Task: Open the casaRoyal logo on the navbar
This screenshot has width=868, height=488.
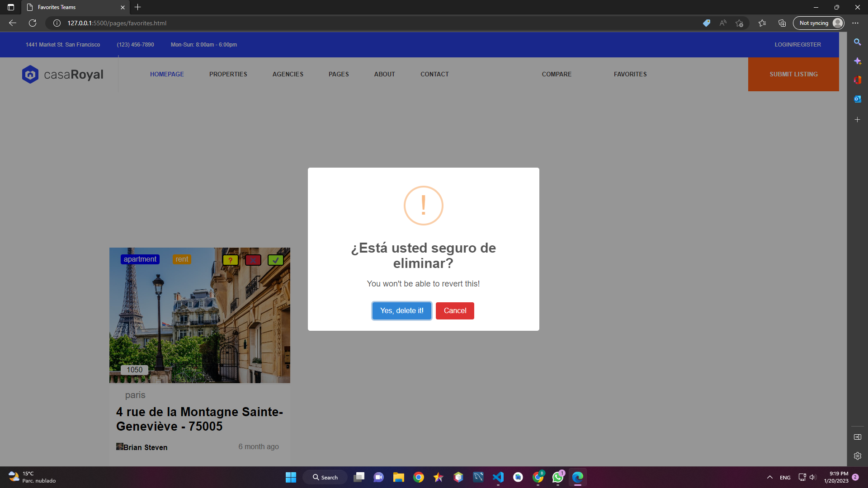Action: point(62,74)
